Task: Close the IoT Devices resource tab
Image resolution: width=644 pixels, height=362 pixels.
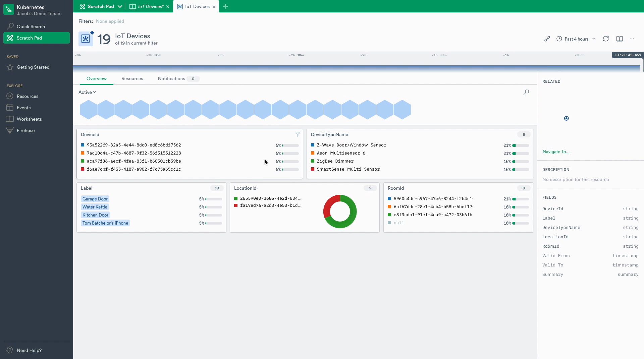Action: [x=214, y=7]
